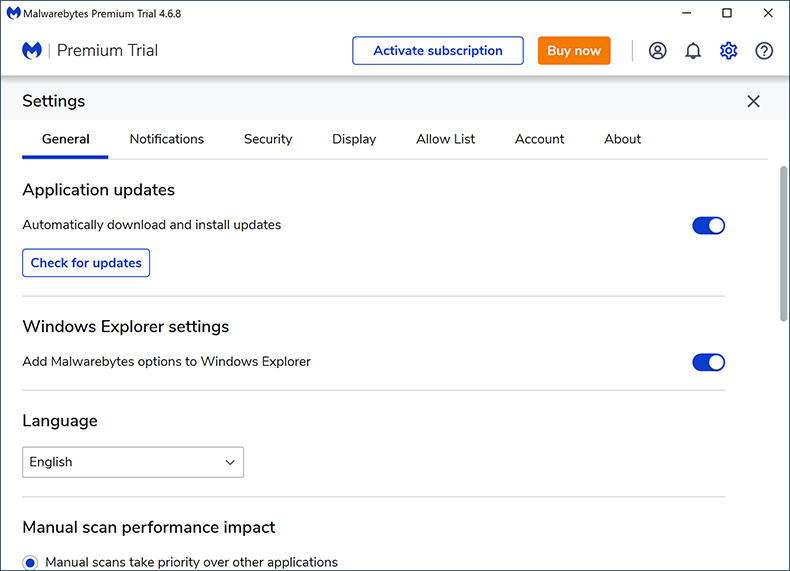Screen dimensions: 790x571
Task: Switch to the Notifications tab
Action: [167, 139]
